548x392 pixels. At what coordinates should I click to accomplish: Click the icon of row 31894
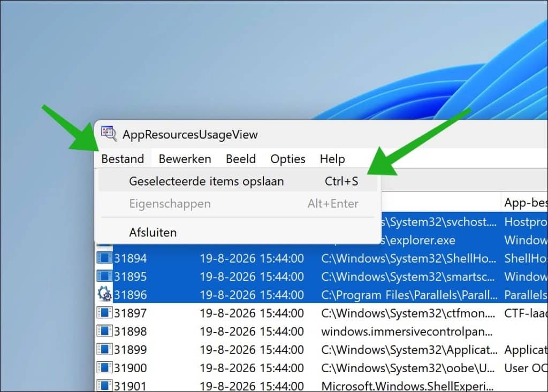104,258
